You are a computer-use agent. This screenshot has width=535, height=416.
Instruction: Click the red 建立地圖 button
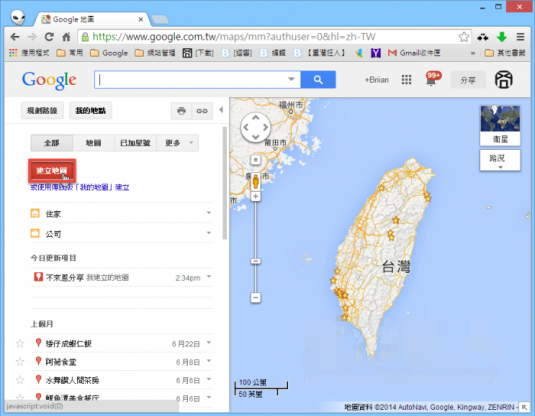point(52,170)
